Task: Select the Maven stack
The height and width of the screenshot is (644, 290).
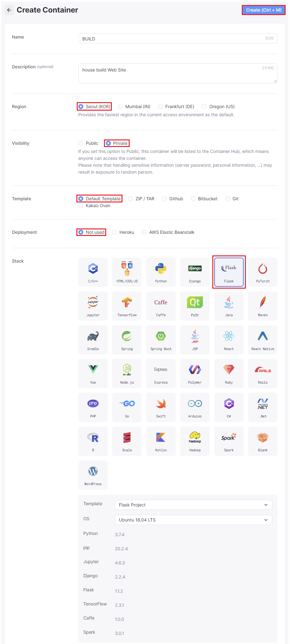Action: (x=263, y=306)
